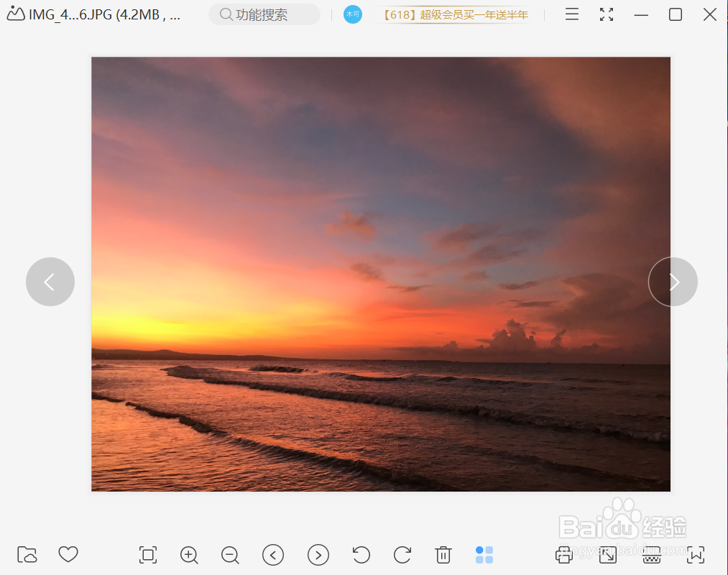The width and height of the screenshot is (728, 575).
Task: Open the blue user avatar account icon
Action: point(353,14)
